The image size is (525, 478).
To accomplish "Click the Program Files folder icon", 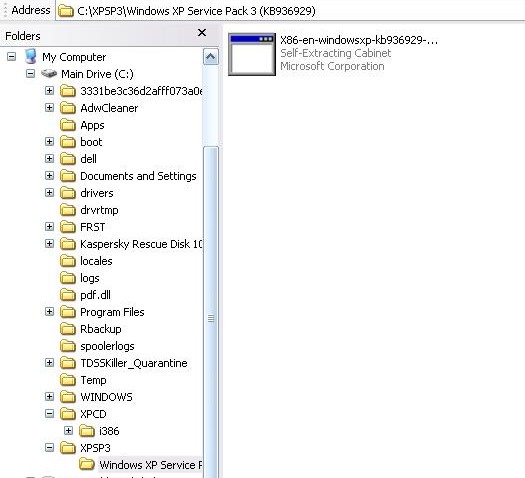I will (x=68, y=312).
